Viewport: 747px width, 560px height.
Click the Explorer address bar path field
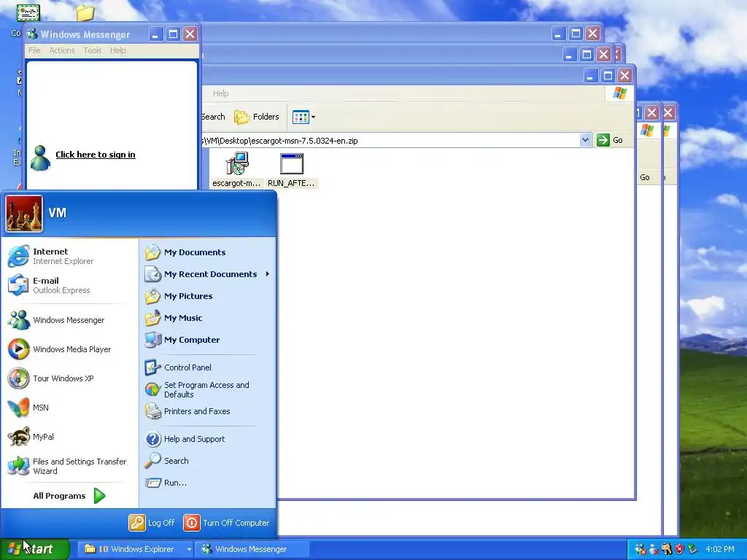tap(391, 141)
